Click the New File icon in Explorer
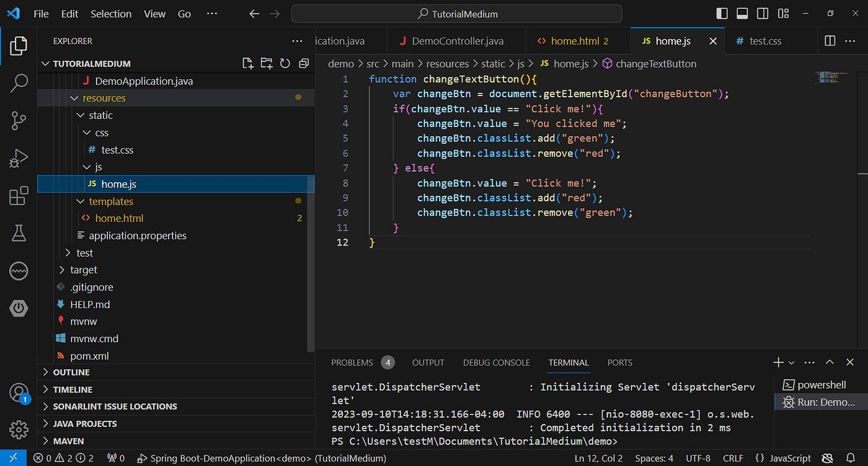 pos(247,63)
